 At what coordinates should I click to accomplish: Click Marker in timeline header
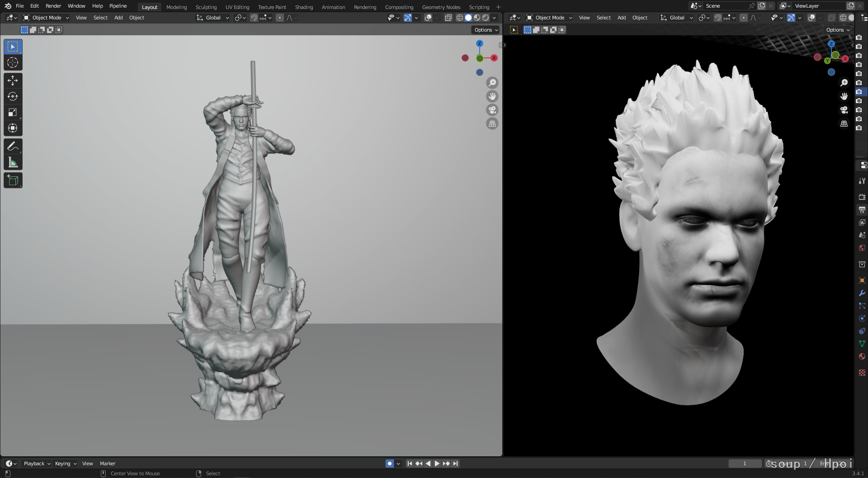click(x=108, y=464)
